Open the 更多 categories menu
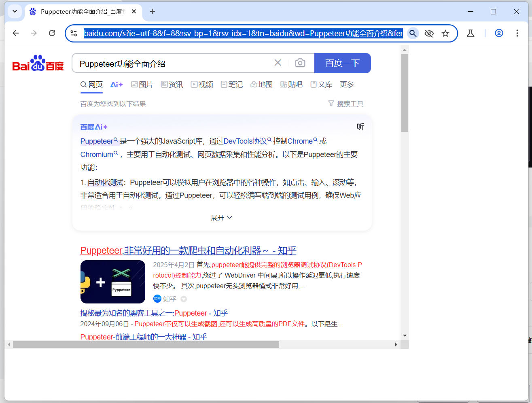The width and height of the screenshot is (532, 403). tap(347, 85)
